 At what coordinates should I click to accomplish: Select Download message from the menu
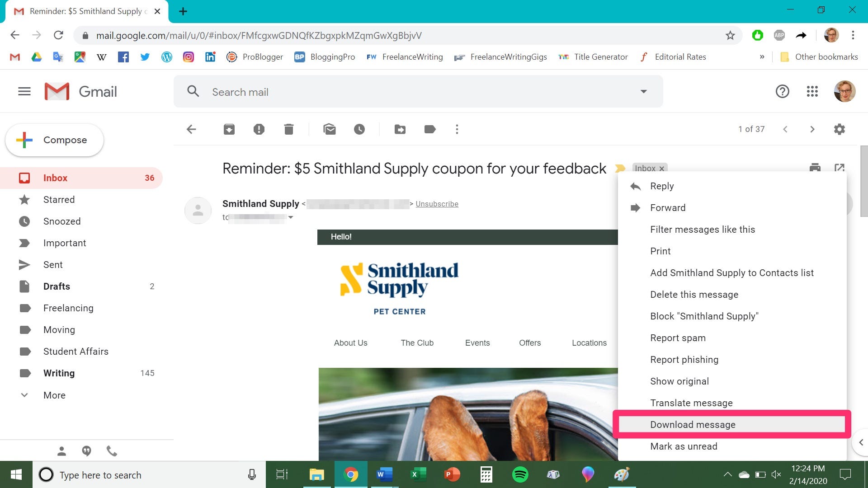(693, 424)
